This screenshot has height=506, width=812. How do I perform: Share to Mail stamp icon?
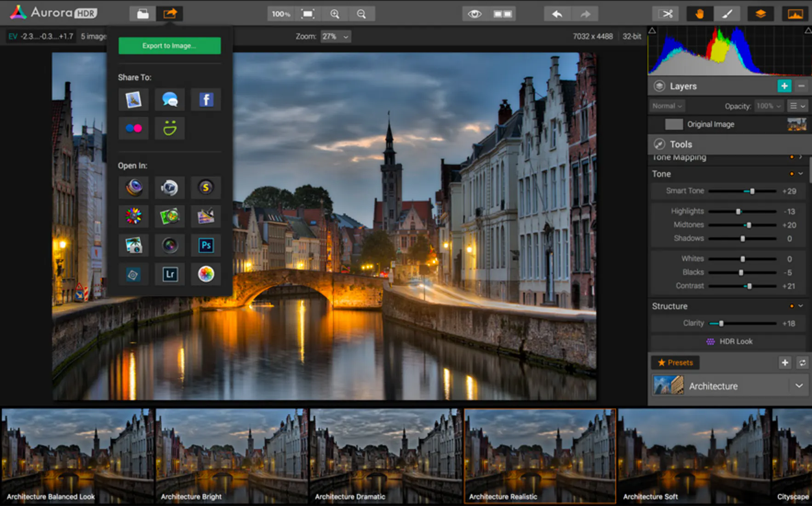(133, 99)
